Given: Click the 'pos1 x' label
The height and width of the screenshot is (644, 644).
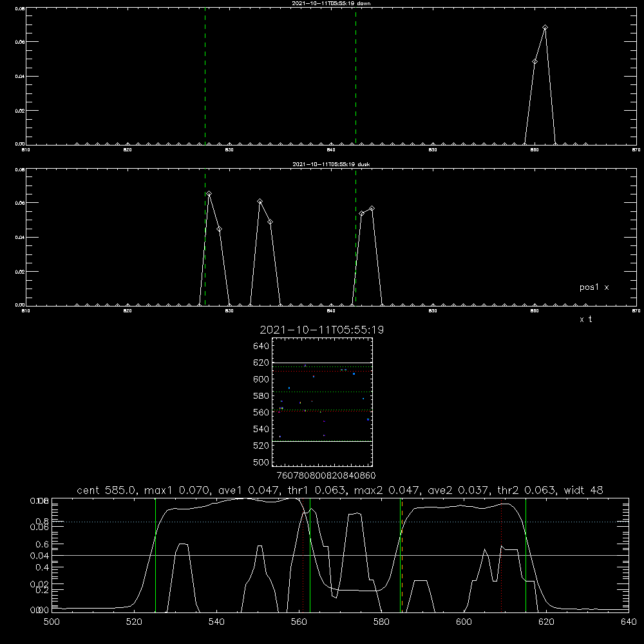Looking at the screenshot, I should [594, 287].
